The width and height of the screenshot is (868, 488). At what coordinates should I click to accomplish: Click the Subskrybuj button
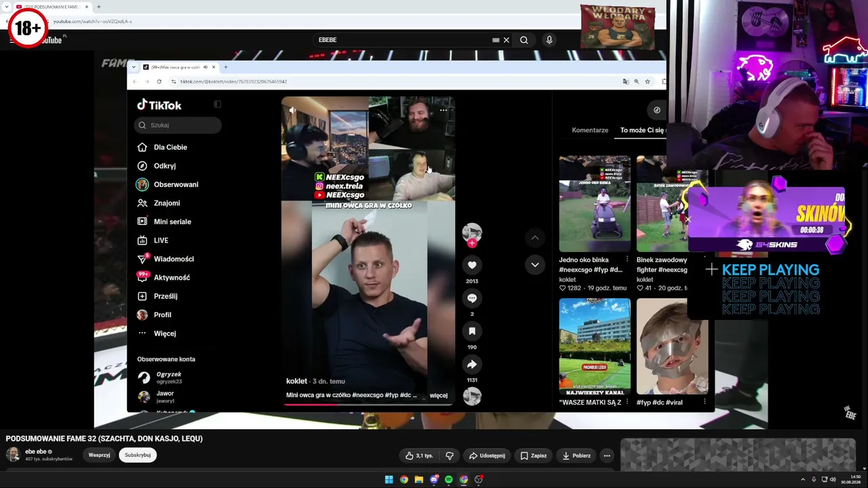[138, 455]
